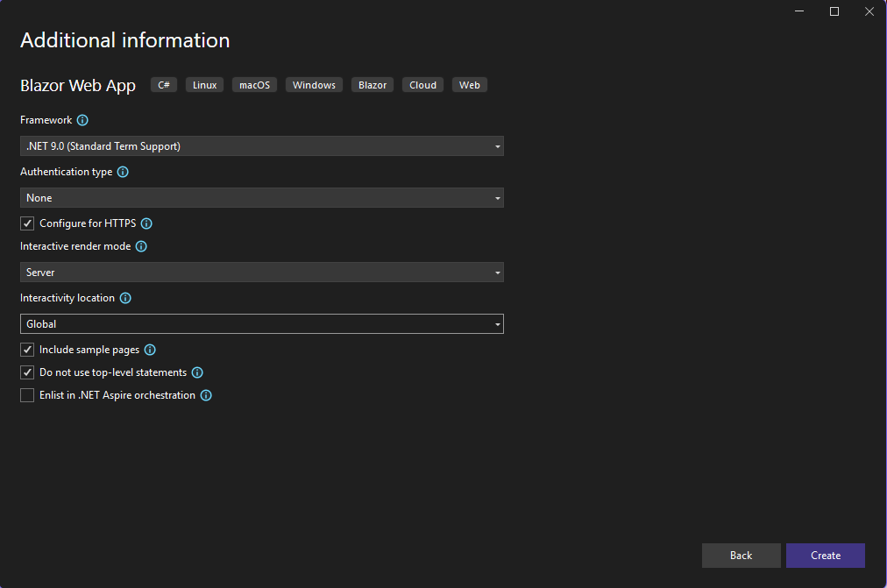Screen dimensions: 887x588
Task: Click the Blazor tag
Action: coord(373,85)
